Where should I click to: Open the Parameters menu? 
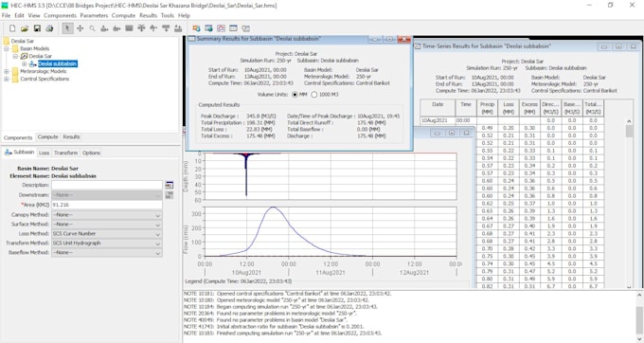click(94, 15)
